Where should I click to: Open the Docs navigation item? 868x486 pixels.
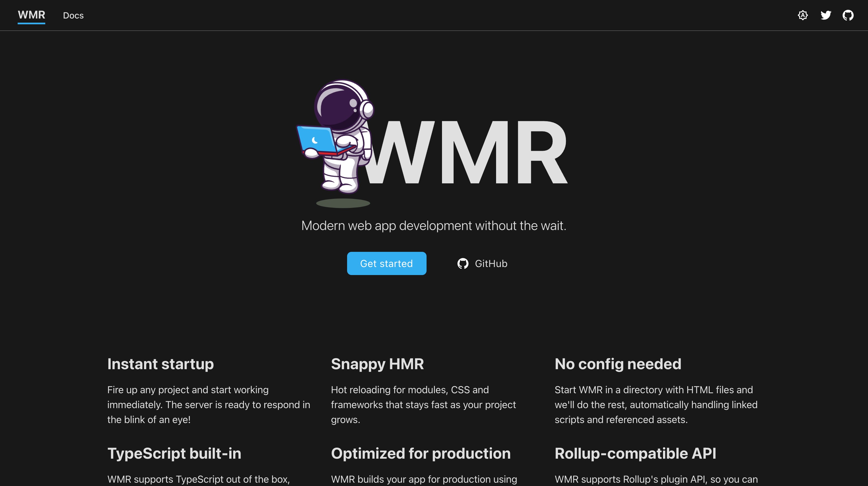click(73, 15)
